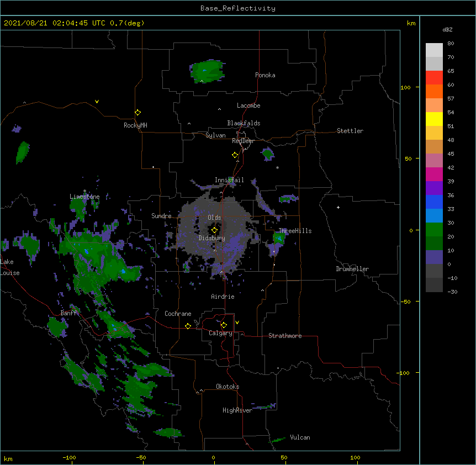The height and width of the screenshot is (465, 476).
Task: Click the Didsbury city label
Action: tap(212, 238)
